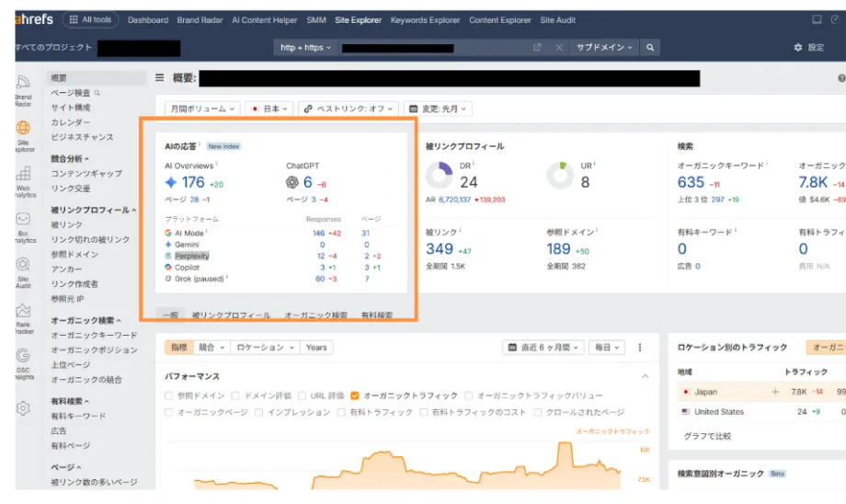Open the ベストリンク: オフ dropdown
Image resolution: width=846 pixels, height=504 pixels.
coord(349,109)
